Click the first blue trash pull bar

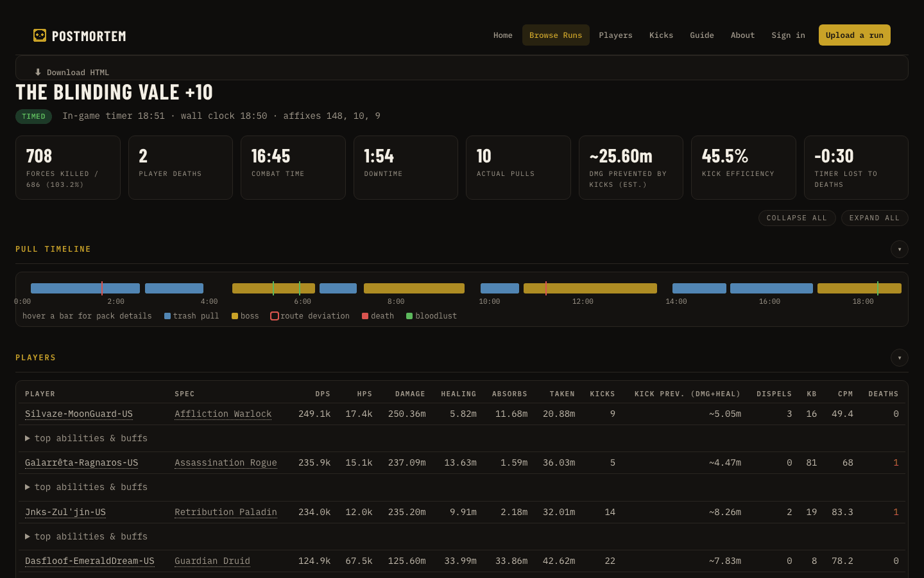point(85,288)
